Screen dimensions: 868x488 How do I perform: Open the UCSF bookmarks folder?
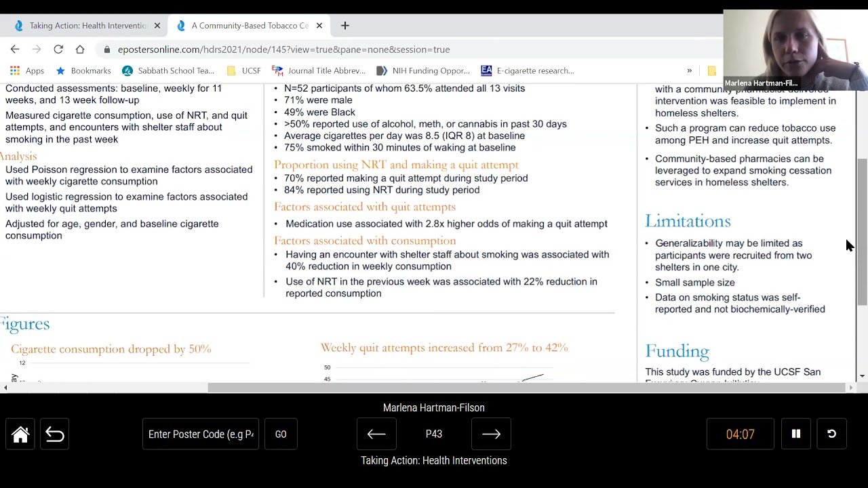(x=243, y=70)
